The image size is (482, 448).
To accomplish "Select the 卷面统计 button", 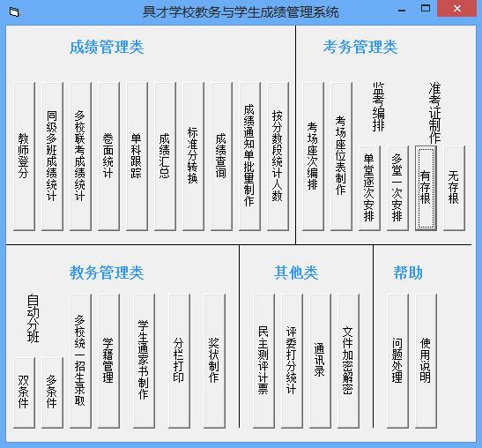I will click(x=108, y=156).
